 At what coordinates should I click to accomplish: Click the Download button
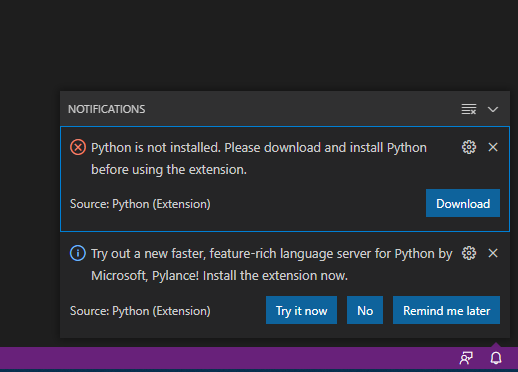coord(463,203)
